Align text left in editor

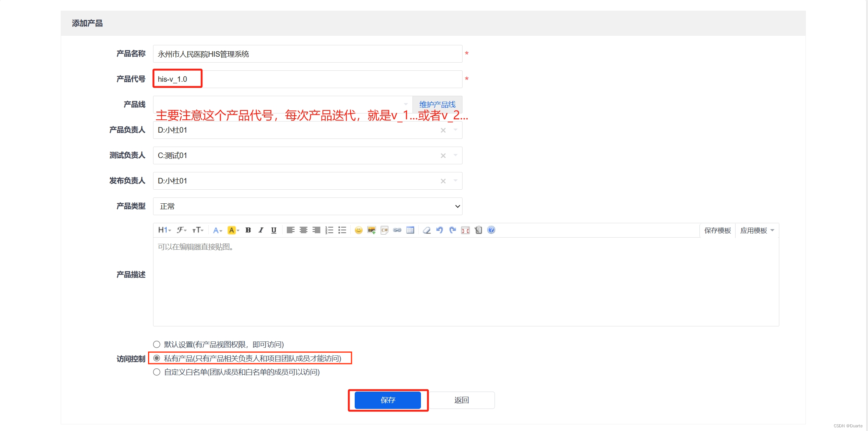click(290, 230)
